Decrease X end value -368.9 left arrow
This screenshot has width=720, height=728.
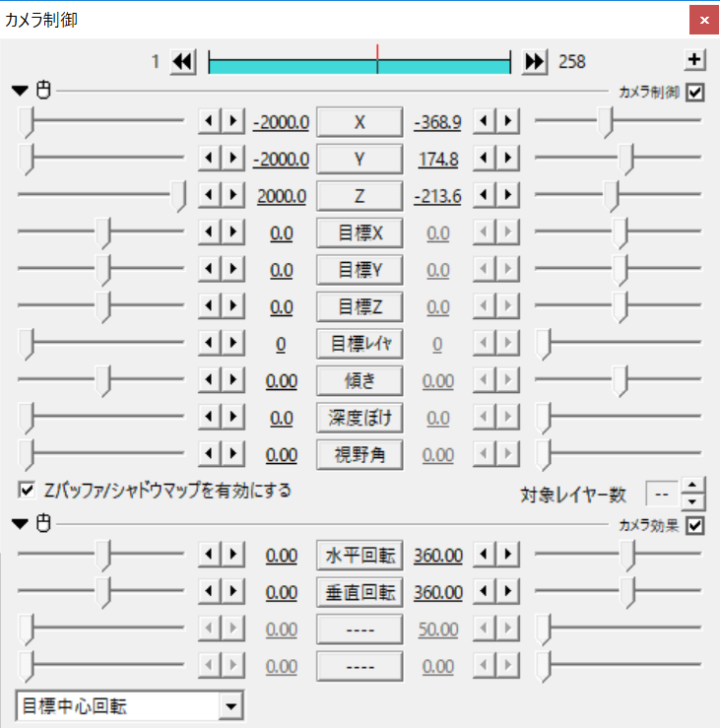(x=485, y=121)
